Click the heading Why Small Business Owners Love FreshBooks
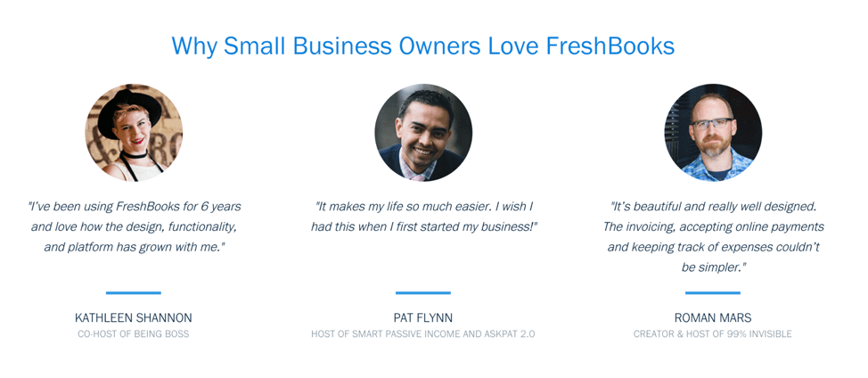The height and width of the screenshot is (378, 868). 423,46
